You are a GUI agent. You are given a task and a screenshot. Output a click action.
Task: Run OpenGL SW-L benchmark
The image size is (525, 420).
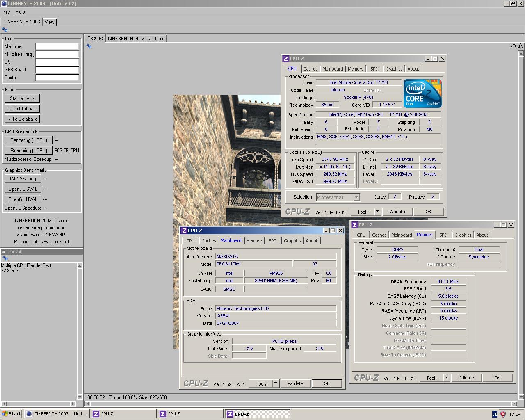[23, 189]
